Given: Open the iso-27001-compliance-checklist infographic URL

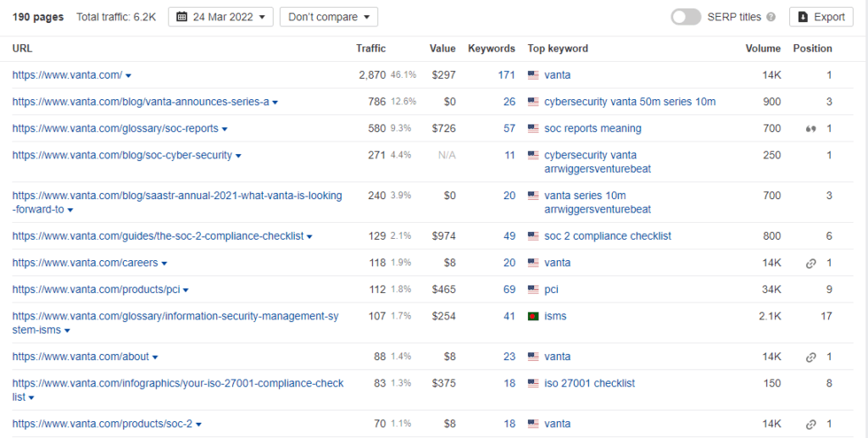Looking at the screenshot, I should point(178,390).
